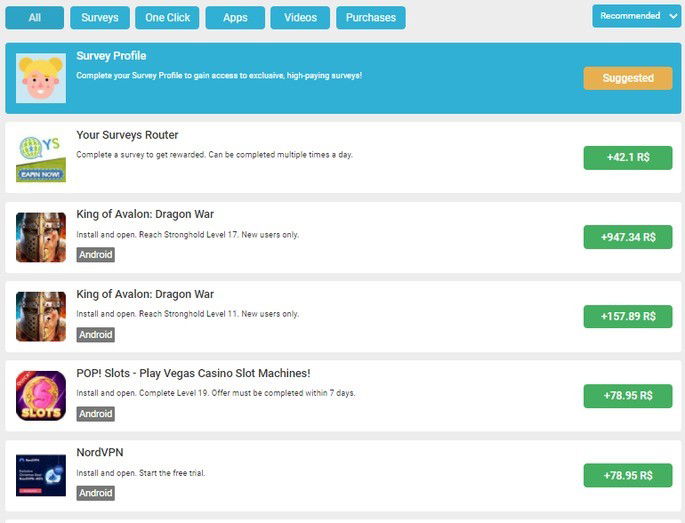Go to the Purchases tab
Screen dimensions: 685x523
[371, 18]
